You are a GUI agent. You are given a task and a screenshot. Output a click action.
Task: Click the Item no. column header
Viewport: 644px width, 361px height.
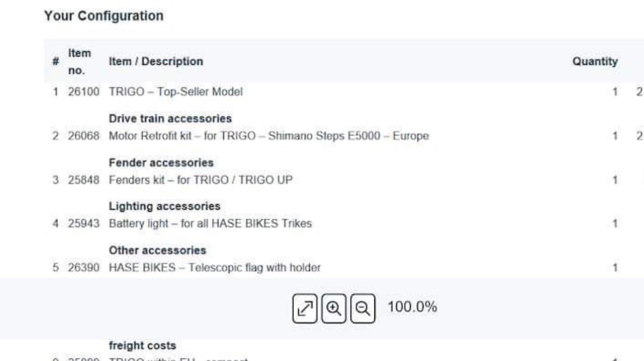pyautogui.click(x=80, y=61)
